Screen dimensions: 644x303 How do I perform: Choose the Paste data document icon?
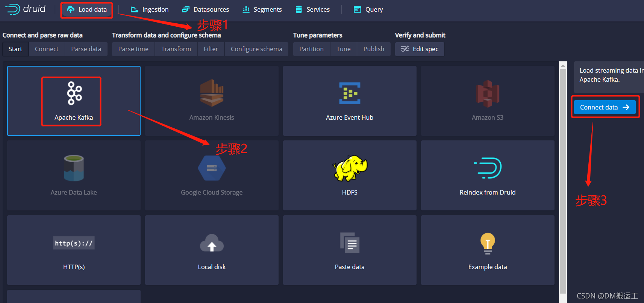[x=350, y=243]
